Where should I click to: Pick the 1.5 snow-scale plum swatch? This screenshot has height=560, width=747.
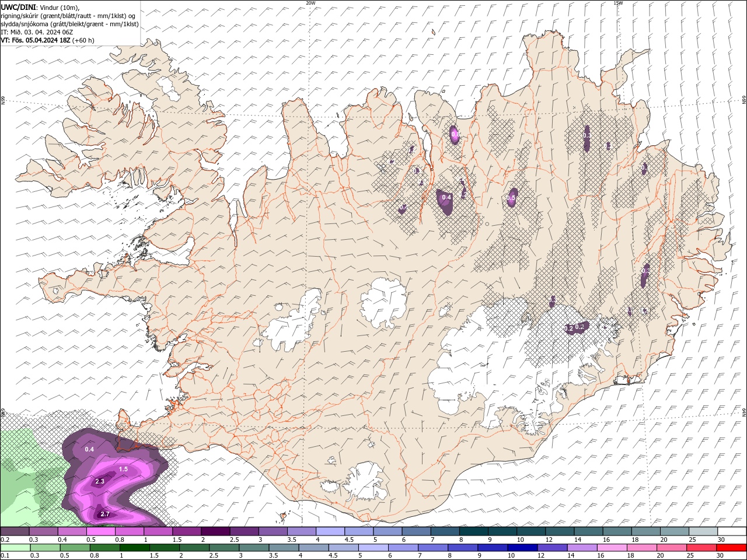coord(186,532)
